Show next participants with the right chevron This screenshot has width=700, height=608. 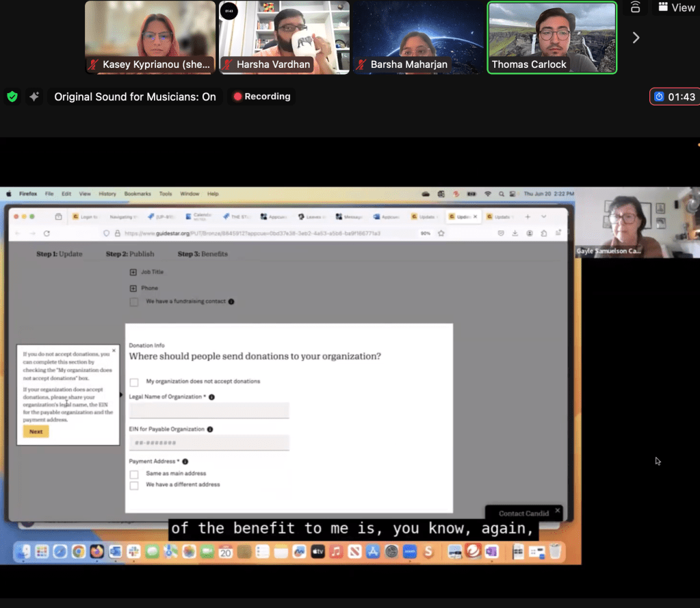click(x=636, y=38)
